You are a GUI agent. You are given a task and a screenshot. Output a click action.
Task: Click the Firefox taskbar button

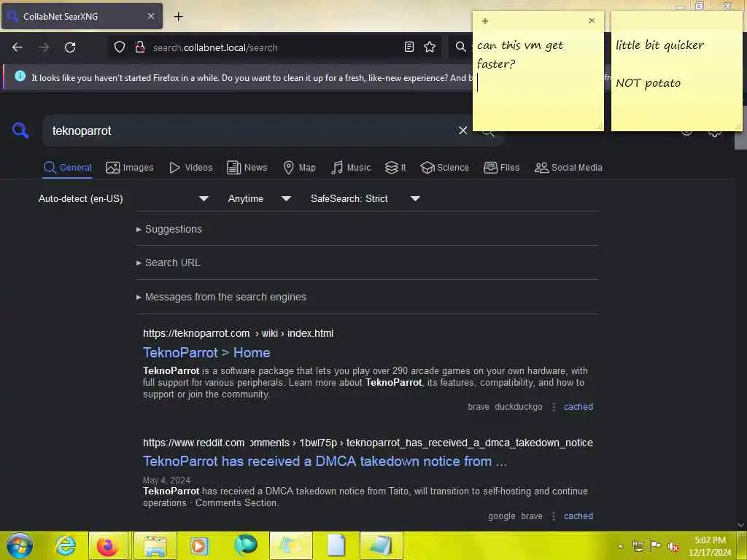point(108,545)
